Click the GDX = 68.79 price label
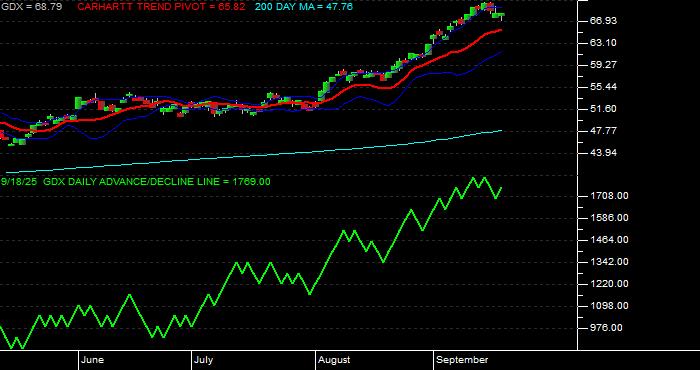Screen dimensions: 700x370 31,7
